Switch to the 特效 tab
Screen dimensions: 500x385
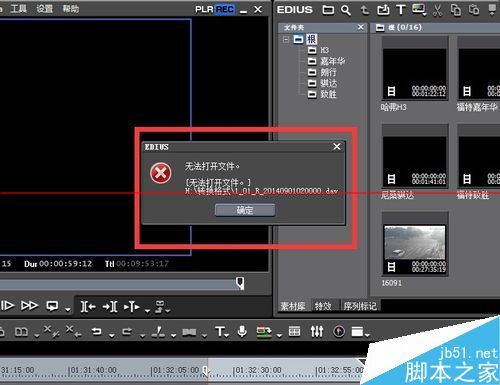(323, 306)
